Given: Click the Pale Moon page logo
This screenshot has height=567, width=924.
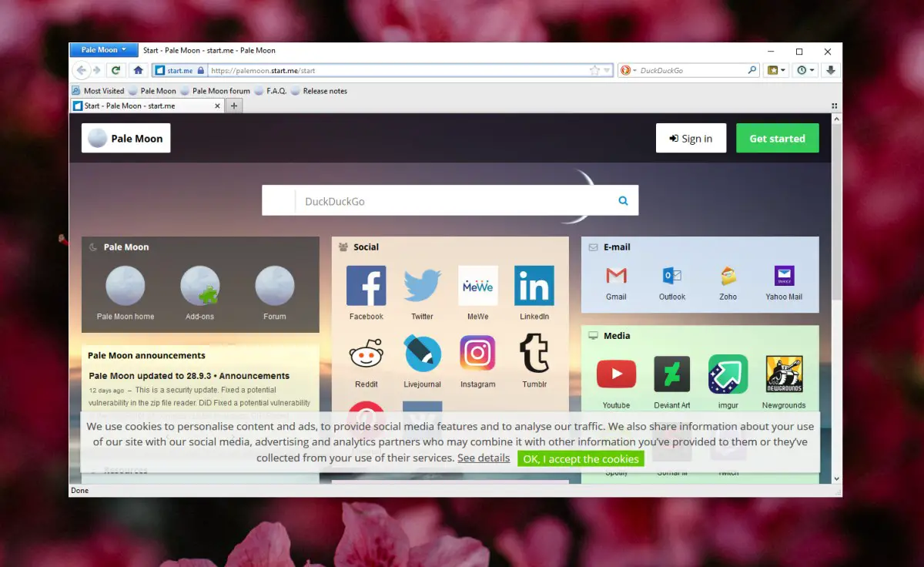Looking at the screenshot, I should point(126,139).
